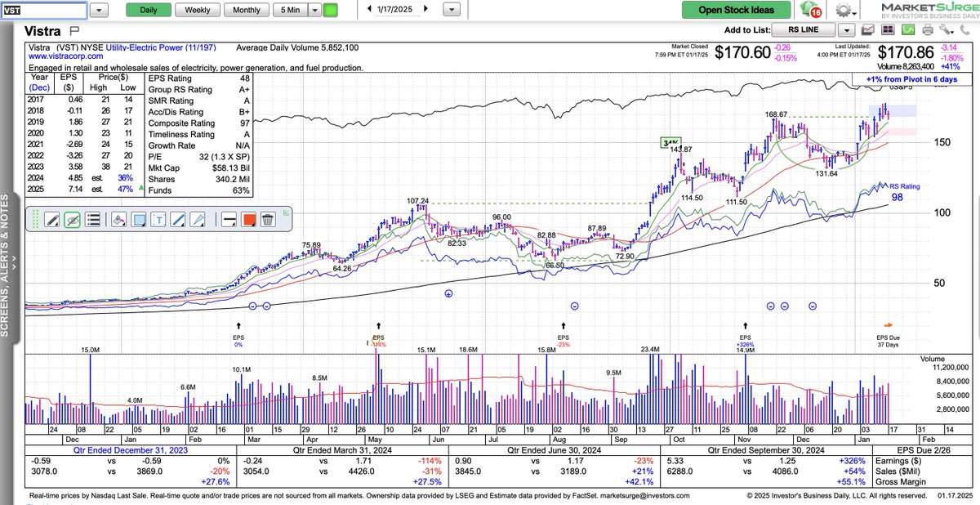Click the green curve chart icon
The height and width of the screenshot is (505, 980).
[x=909, y=30]
